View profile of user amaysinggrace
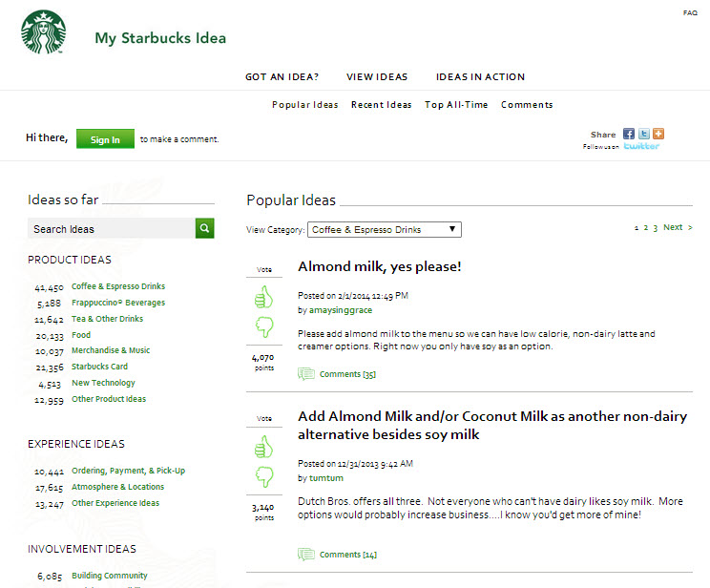 tap(341, 310)
